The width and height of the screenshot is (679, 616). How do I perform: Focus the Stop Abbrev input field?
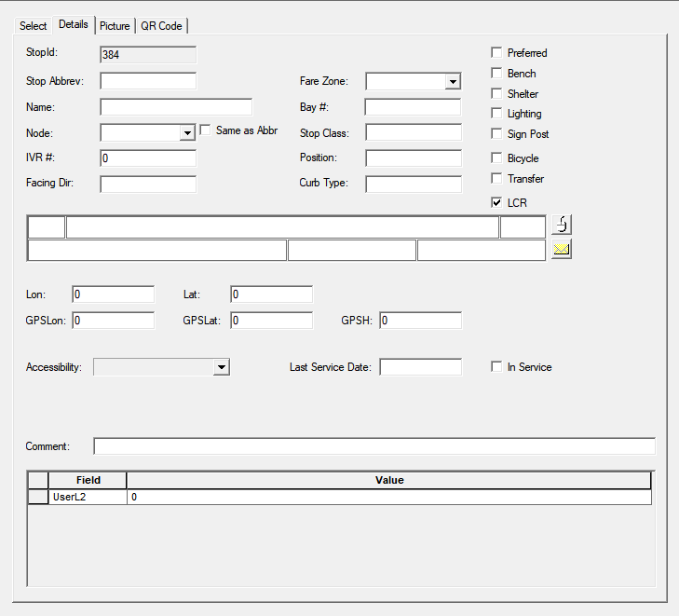pos(148,81)
